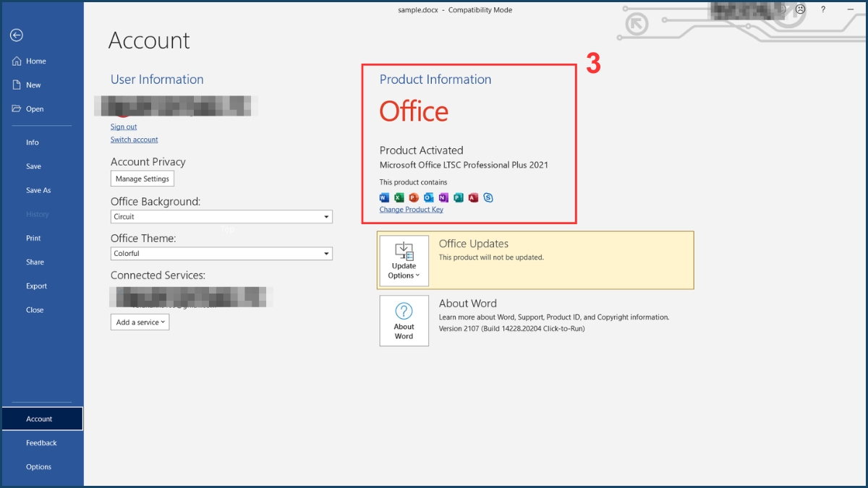Open Update Options
Viewport: 868px width, 488px height.
tap(404, 260)
